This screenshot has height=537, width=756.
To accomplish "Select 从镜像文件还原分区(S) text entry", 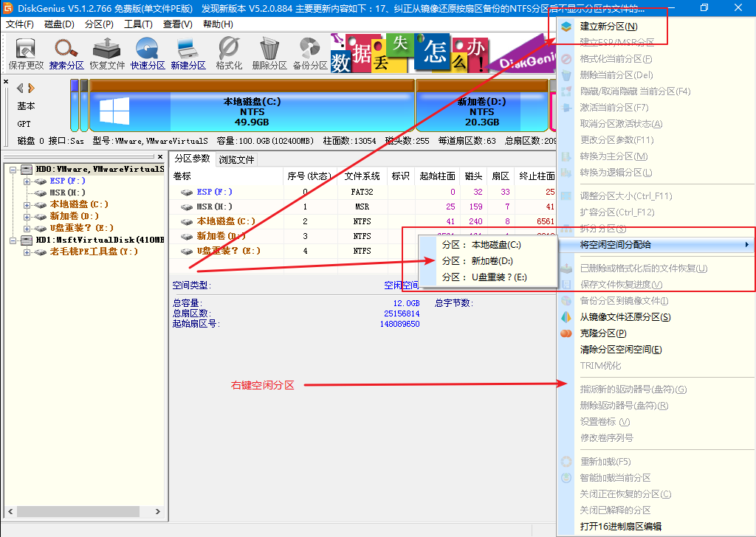I will pyautogui.click(x=625, y=317).
